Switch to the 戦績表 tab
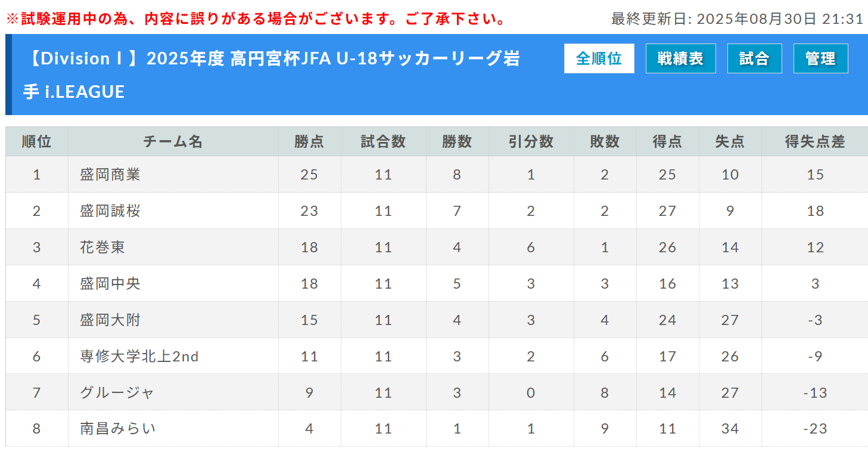 [x=680, y=58]
